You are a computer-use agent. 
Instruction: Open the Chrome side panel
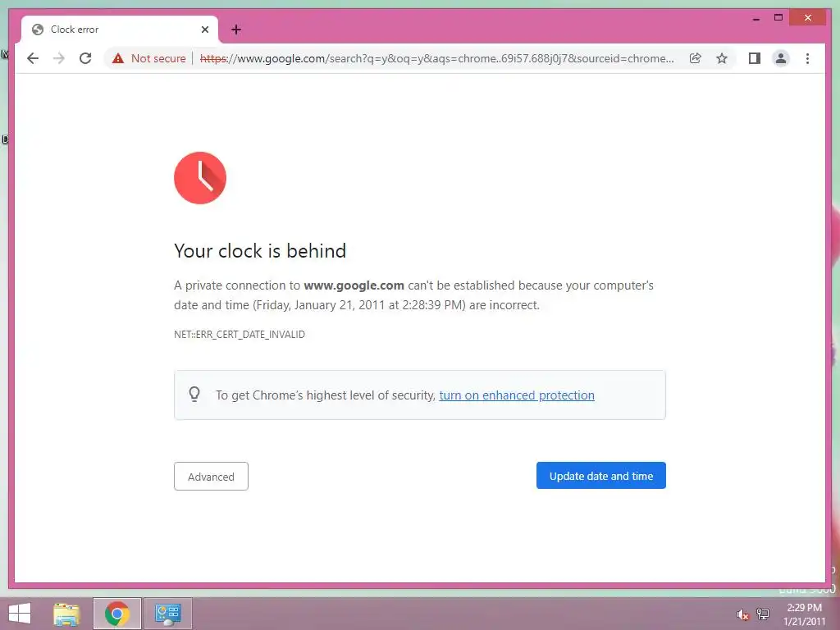click(755, 58)
